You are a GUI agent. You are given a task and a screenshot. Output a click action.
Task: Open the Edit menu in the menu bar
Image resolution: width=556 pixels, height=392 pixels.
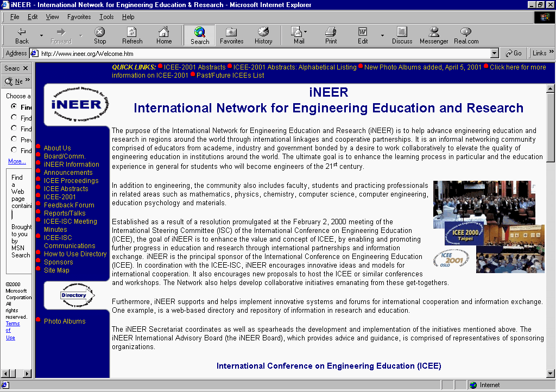coord(33,17)
